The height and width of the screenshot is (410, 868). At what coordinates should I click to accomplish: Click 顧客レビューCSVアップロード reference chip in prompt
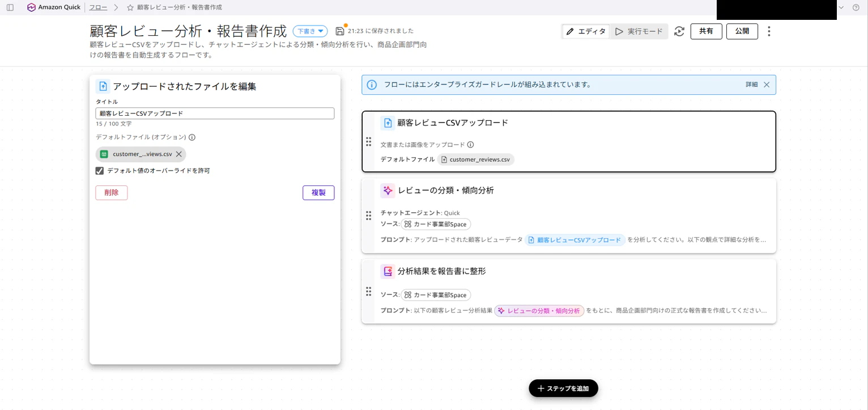(x=575, y=240)
